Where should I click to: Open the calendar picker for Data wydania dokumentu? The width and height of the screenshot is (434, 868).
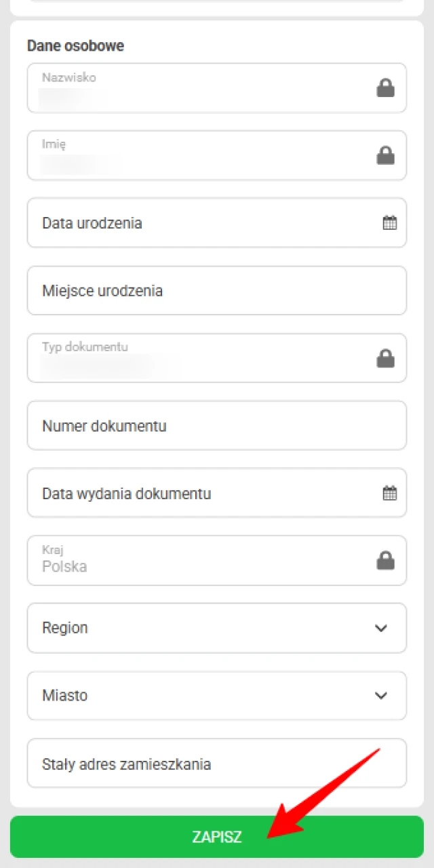[x=389, y=493]
